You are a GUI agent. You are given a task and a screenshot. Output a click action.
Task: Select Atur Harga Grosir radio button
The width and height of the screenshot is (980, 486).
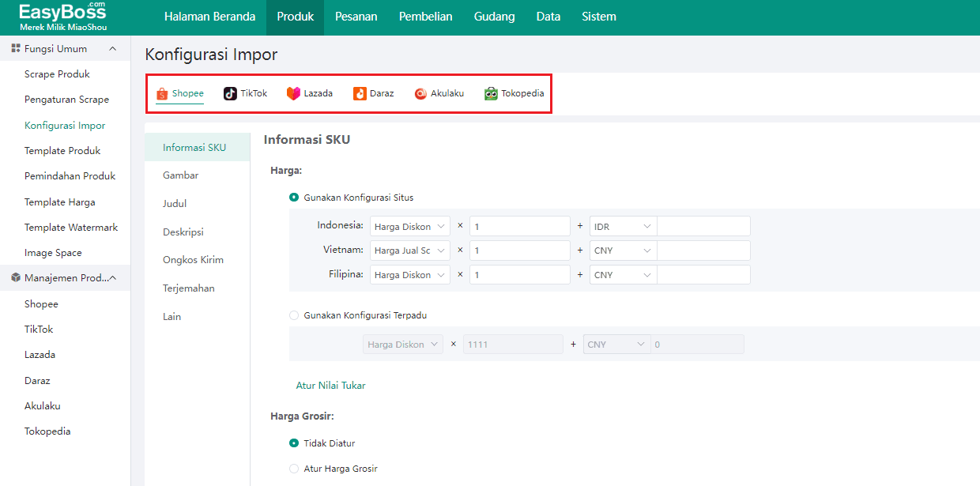294,469
